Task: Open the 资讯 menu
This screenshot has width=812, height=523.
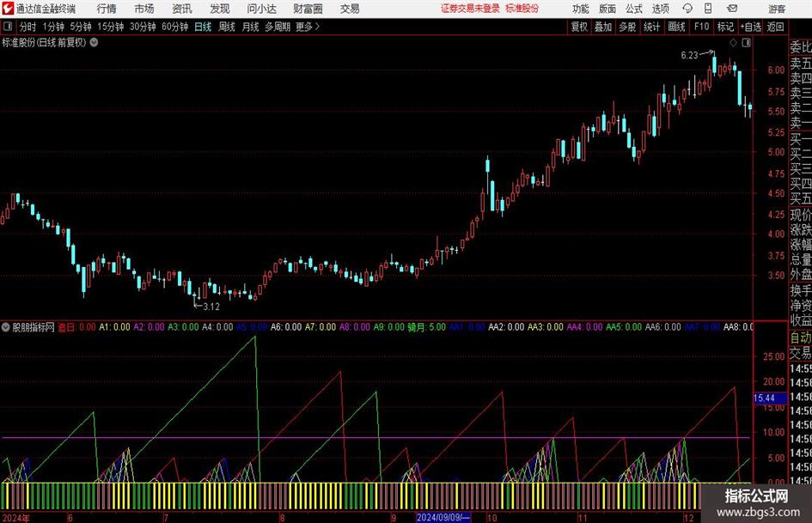Action: pos(182,9)
